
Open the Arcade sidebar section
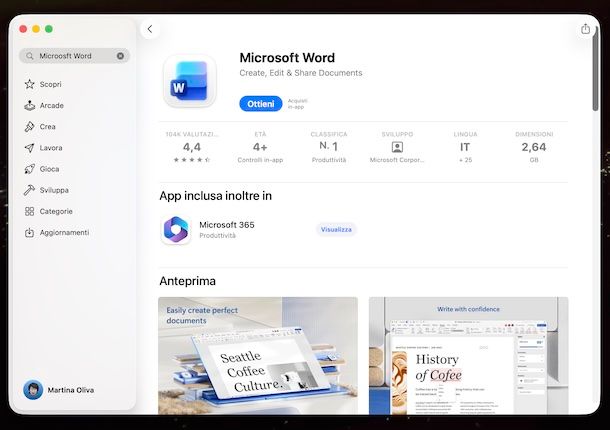pyautogui.click(x=52, y=105)
